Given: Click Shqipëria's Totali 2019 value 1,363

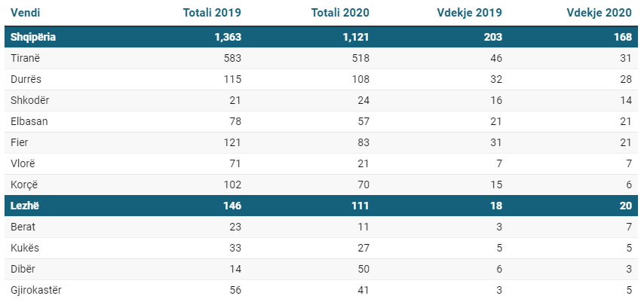Looking at the screenshot, I should 227,36.
